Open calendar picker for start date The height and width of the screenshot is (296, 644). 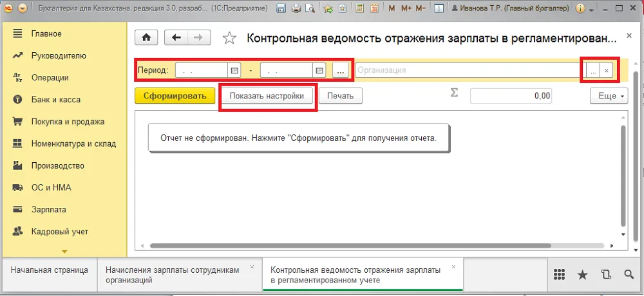tap(234, 70)
